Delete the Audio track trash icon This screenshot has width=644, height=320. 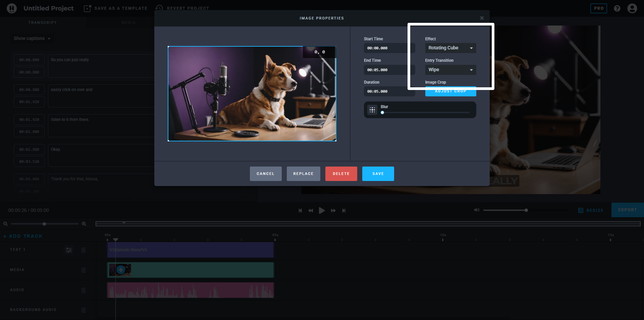(84, 290)
